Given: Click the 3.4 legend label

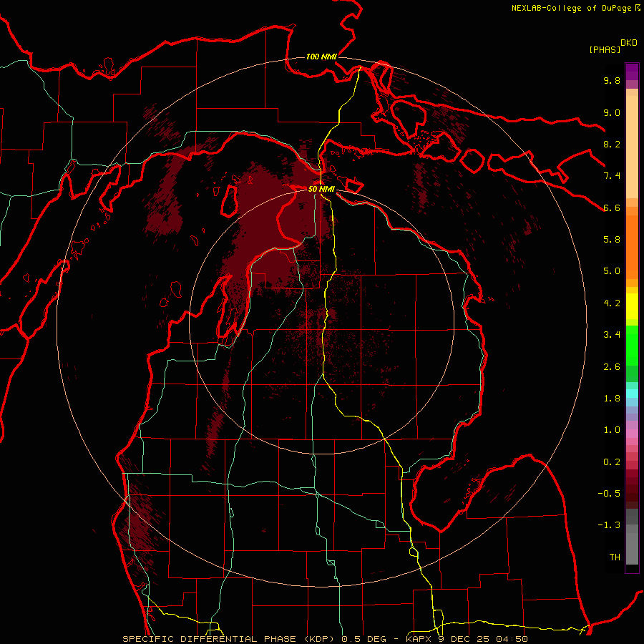Looking at the screenshot, I should 612,335.
